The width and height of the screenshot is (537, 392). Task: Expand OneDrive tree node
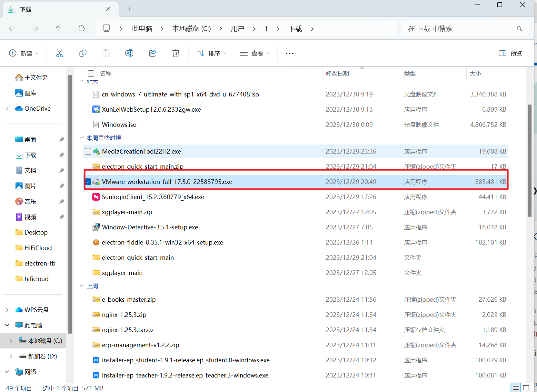point(7,109)
